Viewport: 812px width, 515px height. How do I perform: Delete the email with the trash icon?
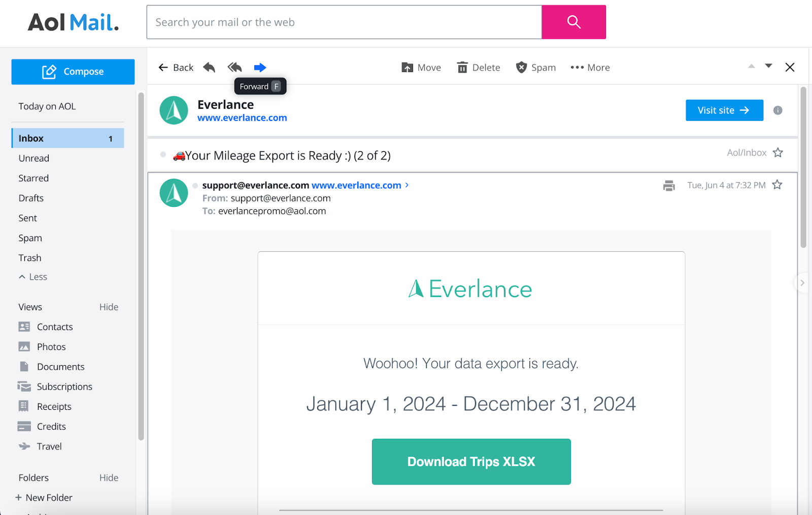[x=478, y=68]
